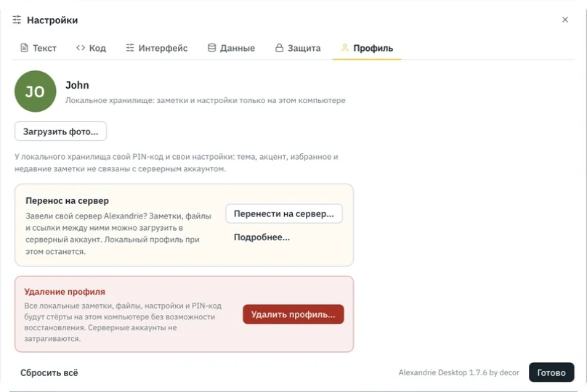Image resolution: width=587 pixels, height=392 pixels.
Task: Confirm with the Готово button
Action: (551, 372)
